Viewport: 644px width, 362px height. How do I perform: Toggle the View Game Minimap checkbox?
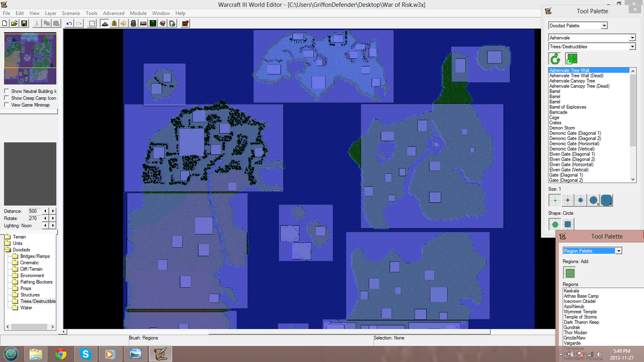pos(6,105)
